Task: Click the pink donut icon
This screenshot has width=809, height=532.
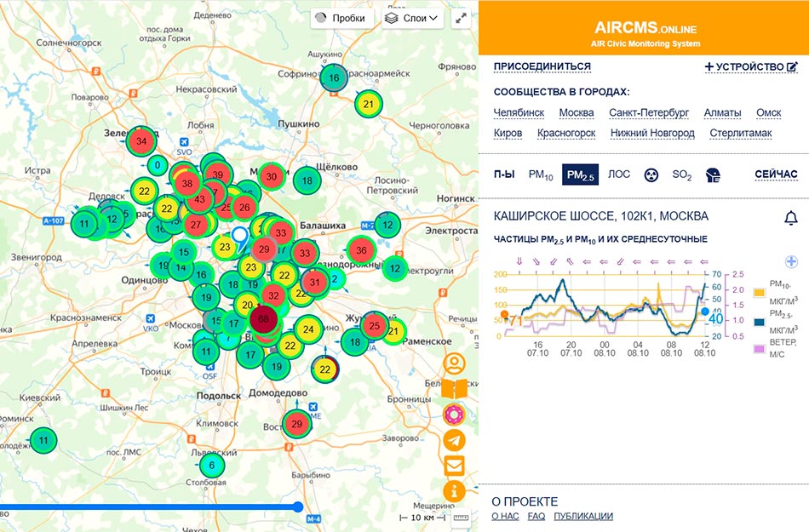Action: point(456,415)
